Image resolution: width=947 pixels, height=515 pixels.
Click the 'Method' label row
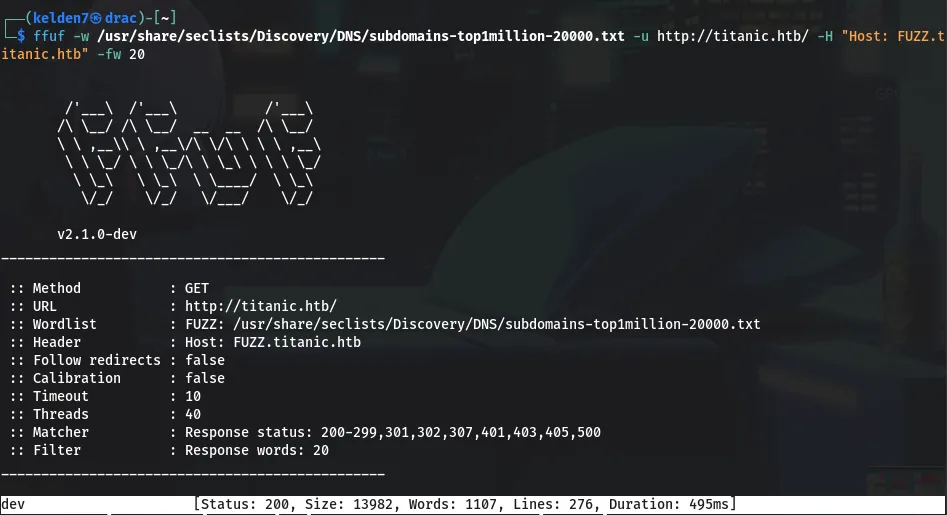click(x=57, y=288)
